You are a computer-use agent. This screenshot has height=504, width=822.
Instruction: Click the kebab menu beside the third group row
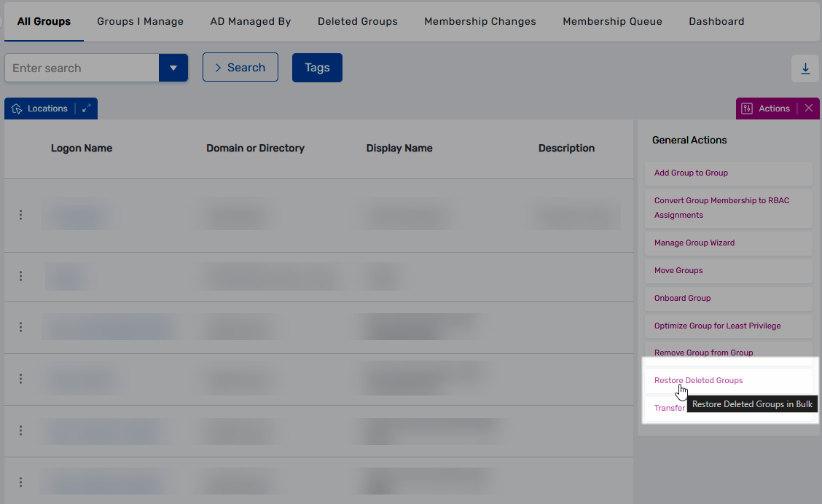pyautogui.click(x=20, y=327)
